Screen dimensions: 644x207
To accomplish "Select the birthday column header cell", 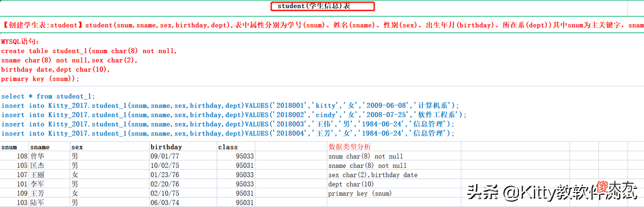I will coord(183,146).
